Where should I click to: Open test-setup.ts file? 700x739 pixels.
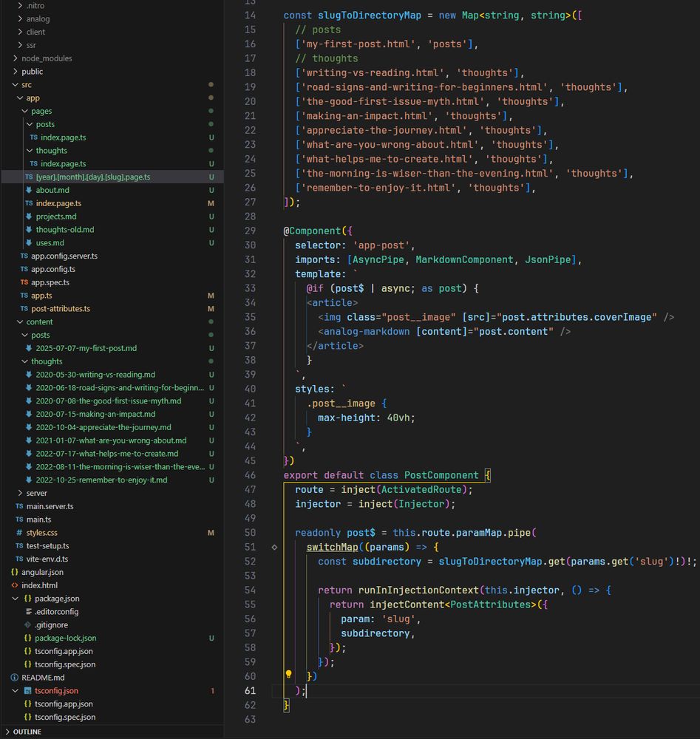(x=47, y=546)
